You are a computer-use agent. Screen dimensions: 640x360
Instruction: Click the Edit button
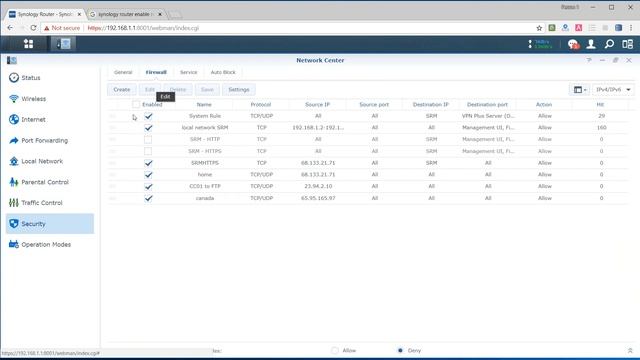click(x=150, y=89)
